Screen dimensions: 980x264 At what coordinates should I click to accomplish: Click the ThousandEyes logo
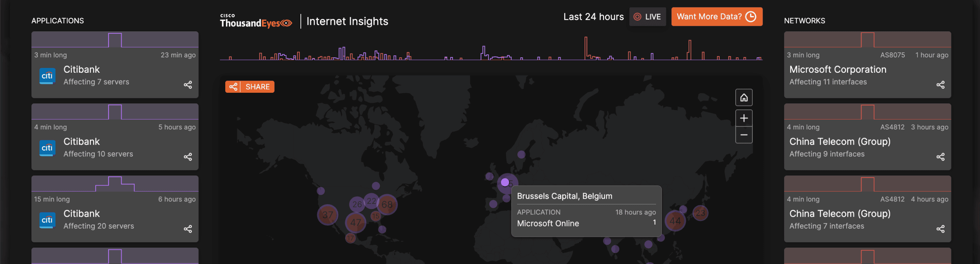[256, 21]
